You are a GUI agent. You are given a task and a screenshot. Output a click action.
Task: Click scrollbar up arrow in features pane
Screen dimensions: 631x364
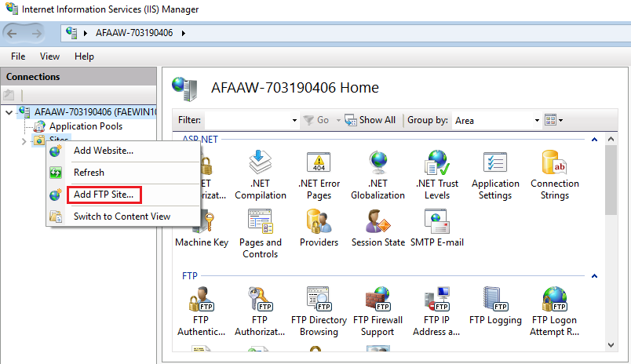point(611,139)
